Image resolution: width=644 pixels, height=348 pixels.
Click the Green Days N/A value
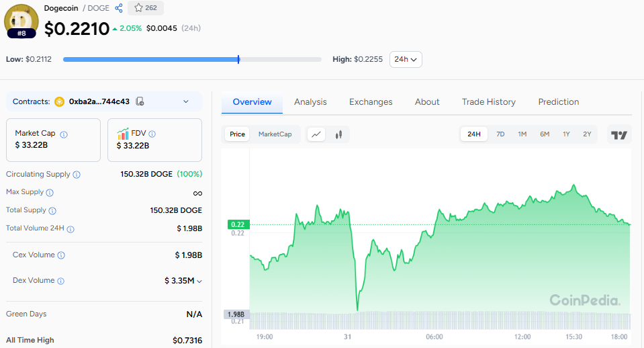(x=194, y=314)
